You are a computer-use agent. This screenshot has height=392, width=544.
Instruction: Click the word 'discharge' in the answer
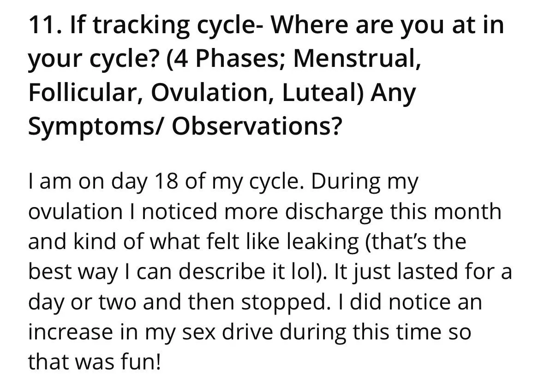click(x=333, y=213)
